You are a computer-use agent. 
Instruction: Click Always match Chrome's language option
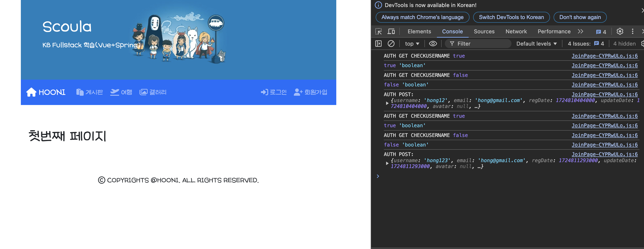[x=422, y=17]
